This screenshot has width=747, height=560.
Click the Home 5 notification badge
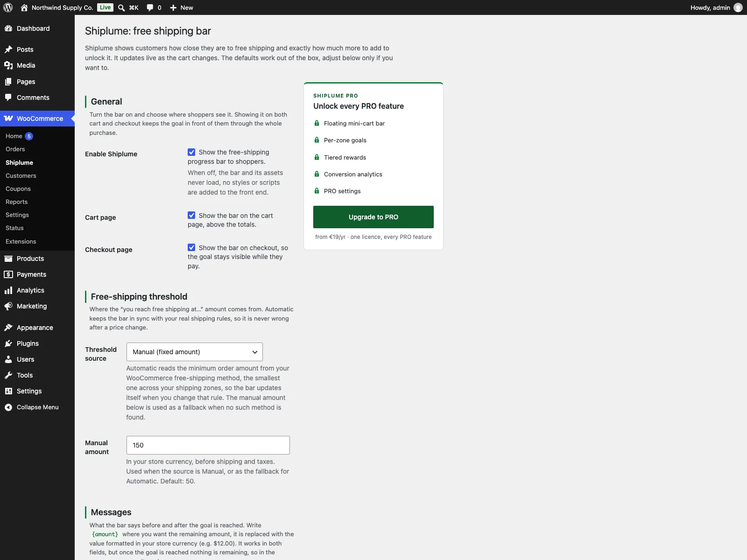click(29, 136)
